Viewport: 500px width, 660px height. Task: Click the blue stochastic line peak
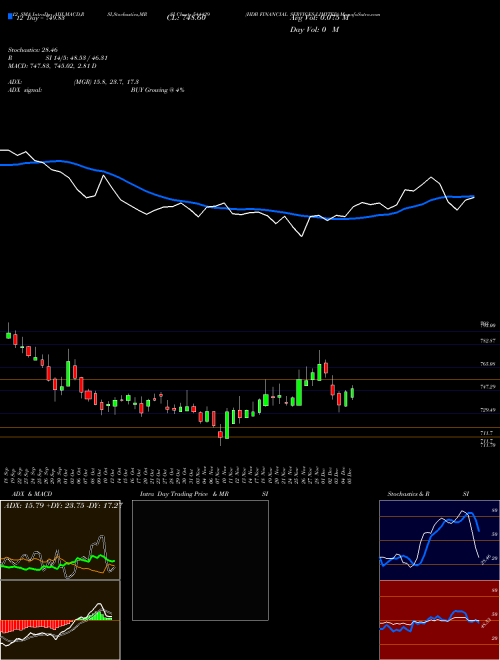click(470, 513)
